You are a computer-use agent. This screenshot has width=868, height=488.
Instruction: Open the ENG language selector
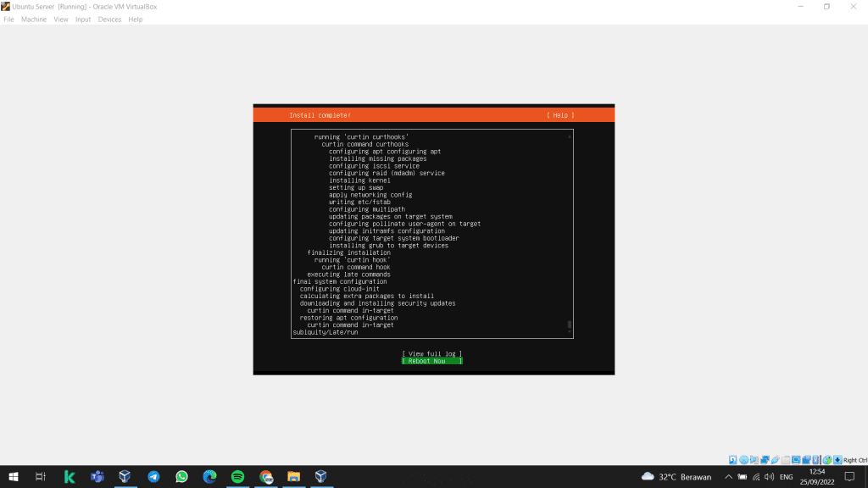tap(786, 477)
